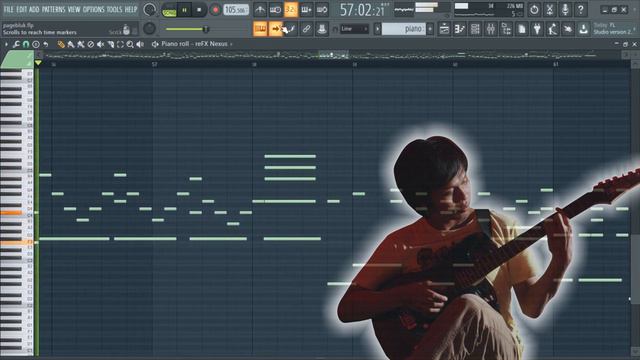Adjust the main pitch knob
Image resolution: width=640 pixels, height=360 pixels.
[150, 29]
